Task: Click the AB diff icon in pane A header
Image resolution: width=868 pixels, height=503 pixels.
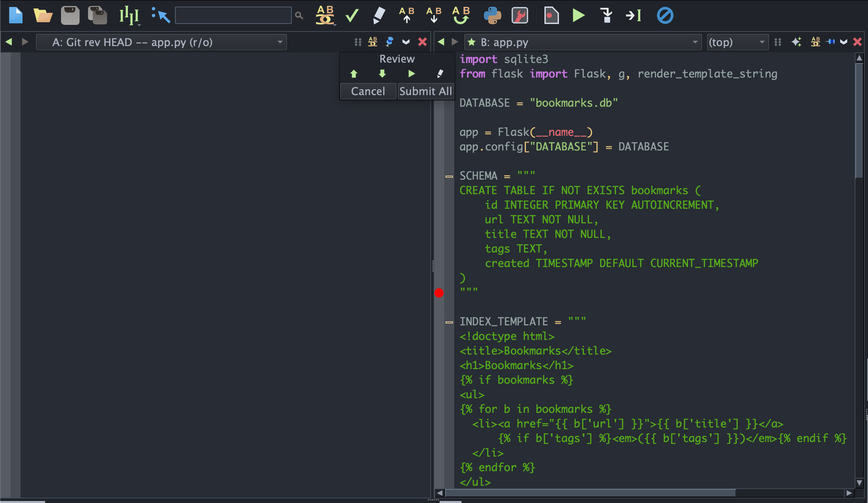Action: (373, 42)
